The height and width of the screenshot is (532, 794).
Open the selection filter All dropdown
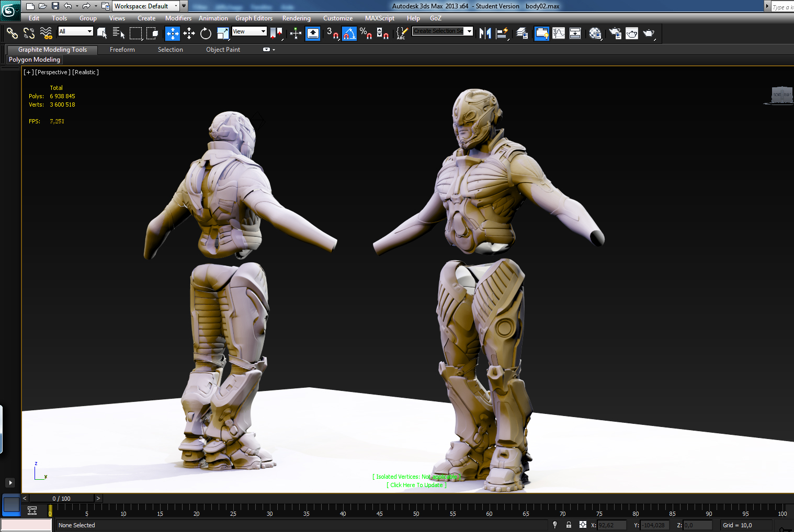click(x=76, y=31)
